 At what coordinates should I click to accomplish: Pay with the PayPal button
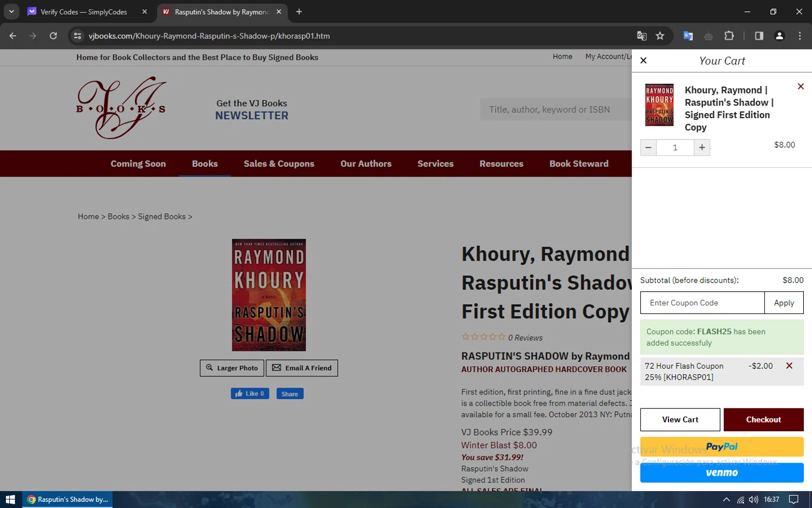(x=722, y=447)
